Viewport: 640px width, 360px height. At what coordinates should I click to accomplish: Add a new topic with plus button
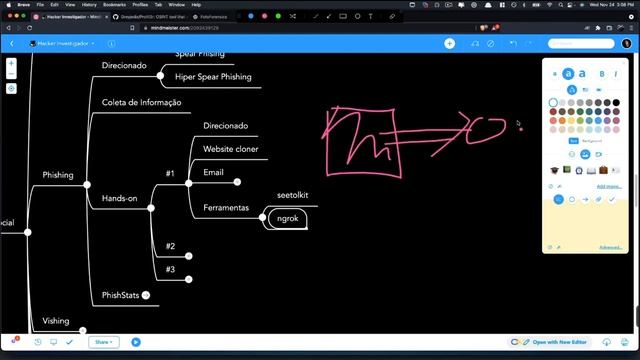coord(449,43)
